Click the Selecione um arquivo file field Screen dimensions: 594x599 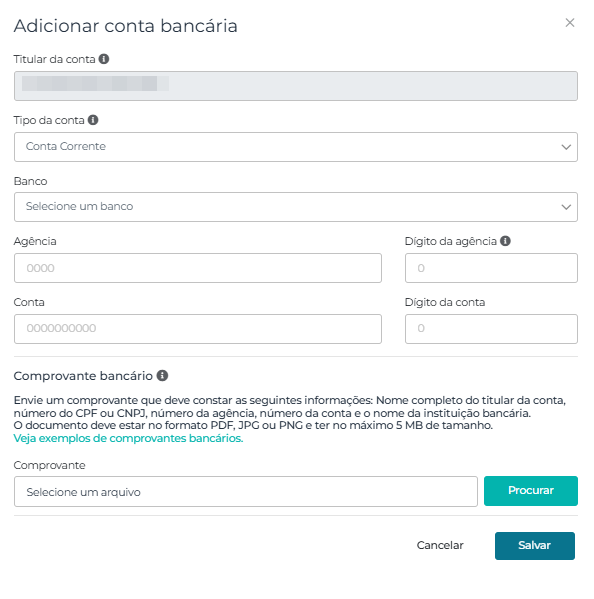[246, 491]
